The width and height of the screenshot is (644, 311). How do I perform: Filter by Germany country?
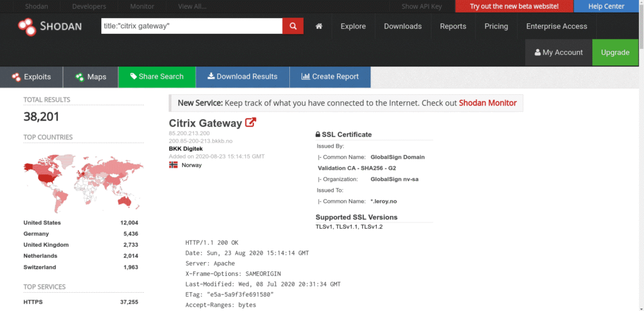(36, 234)
